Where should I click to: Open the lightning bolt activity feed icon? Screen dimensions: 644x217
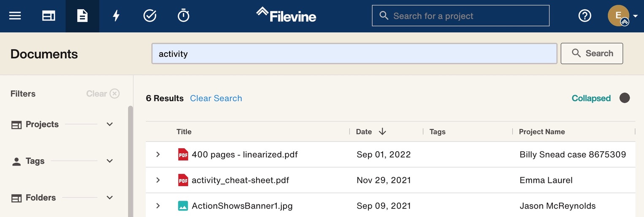click(116, 16)
